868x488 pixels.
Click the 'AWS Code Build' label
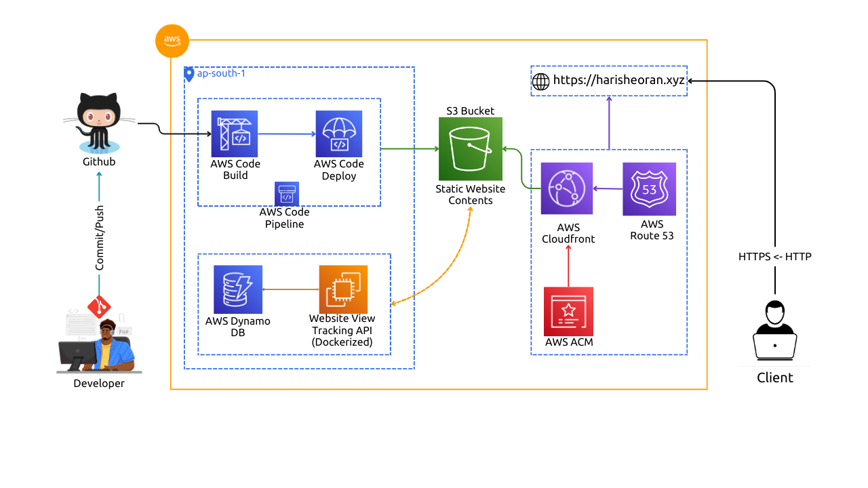(x=235, y=169)
